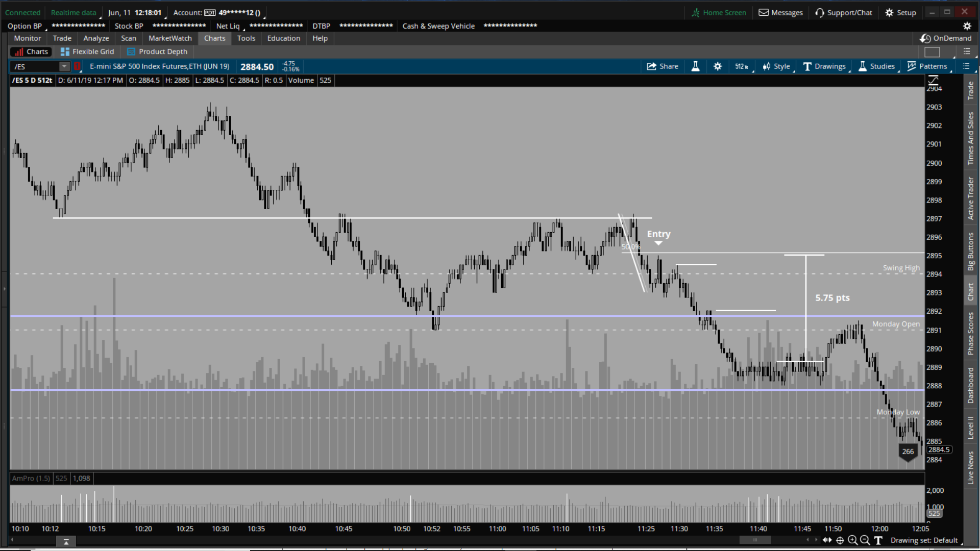Image resolution: width=980 pixels, height=551 pixels.
Task: Click the collapse lower study arrow button
Action: click(x=66, y=541)
